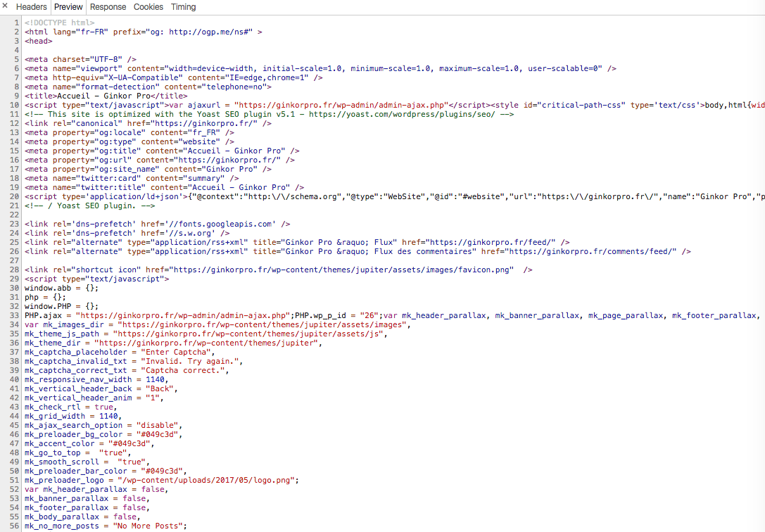Viewport: 765px width, 532px height.
Task: Click mk_grid_width value on line 44
Action: pyautogui.click(x=108, y=417)
